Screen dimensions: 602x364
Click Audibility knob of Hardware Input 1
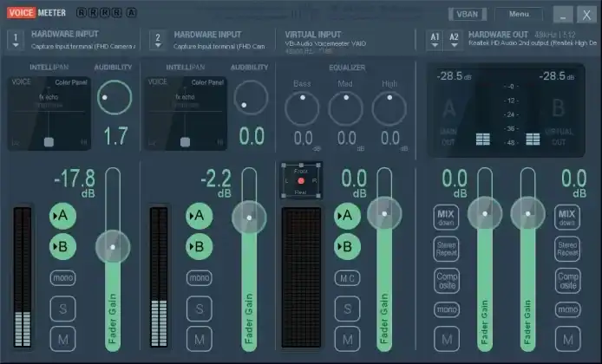point(115,97)
